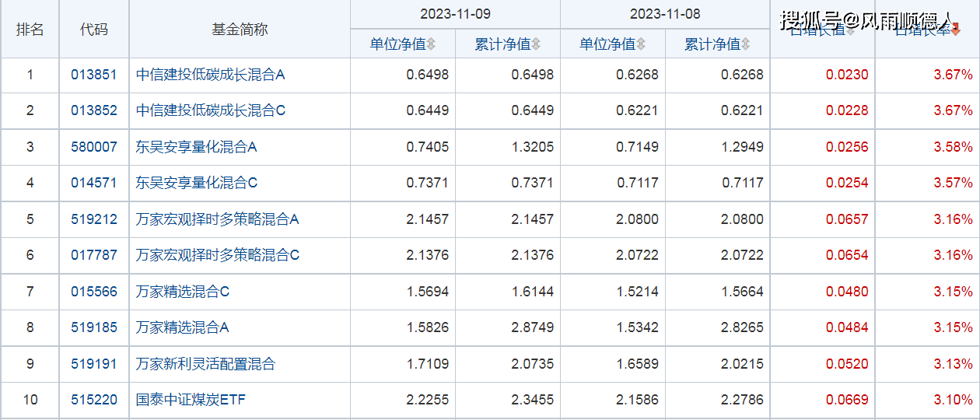The image size is (980, 420).
Task: Click sort arrows beside 2023-11-09 累计净值
Action: pyautogui.click(x=536, y=44)
